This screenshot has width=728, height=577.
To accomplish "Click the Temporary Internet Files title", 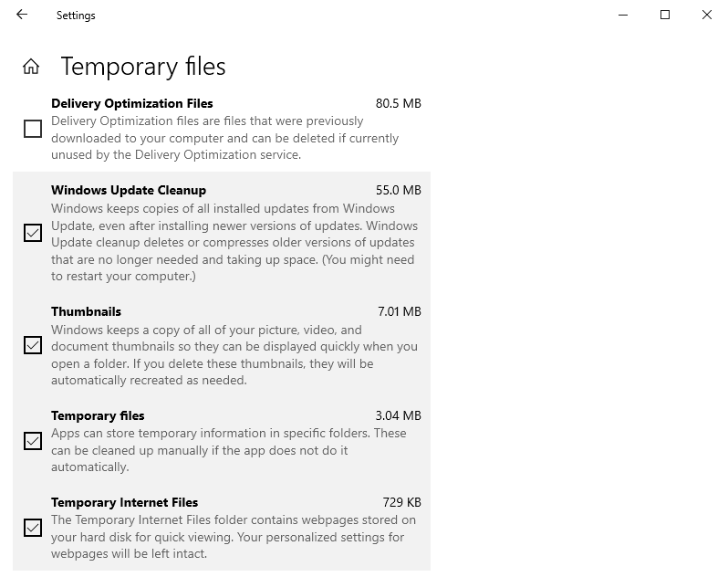I will [x=124, y=502].
